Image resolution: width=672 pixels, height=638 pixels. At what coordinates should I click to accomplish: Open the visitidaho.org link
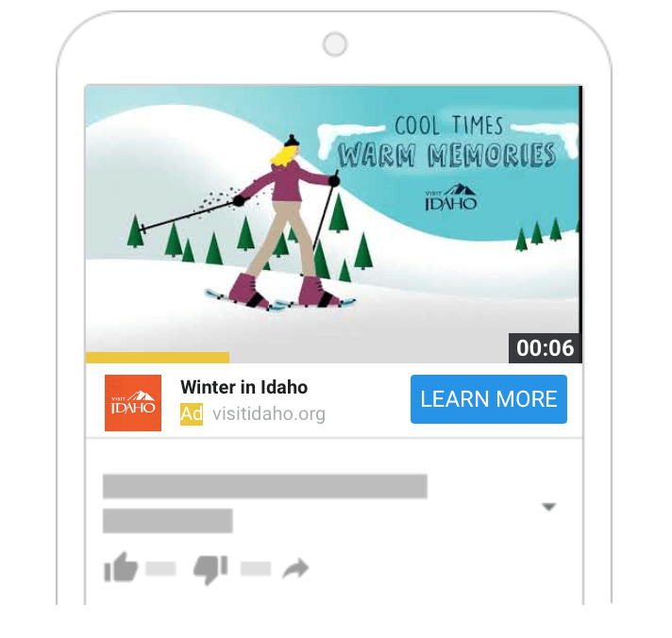269,414
